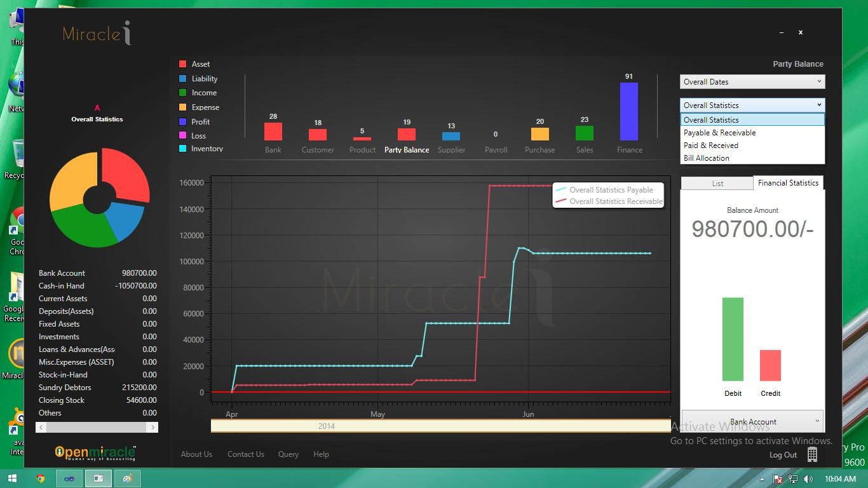The height and width of the screenshot is (488, 868).
Task: Open the Google Chrome desktop shortcut
Action: [x=17, y=230]
